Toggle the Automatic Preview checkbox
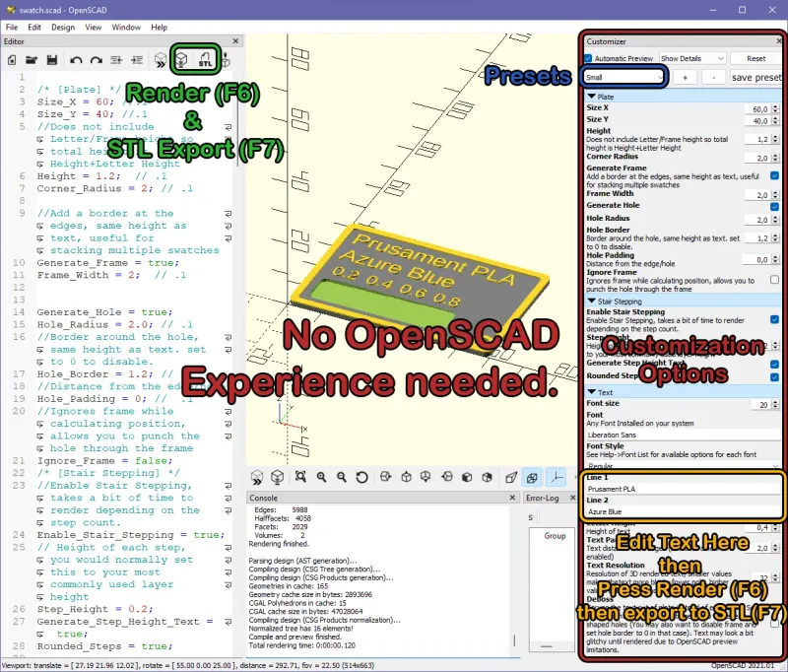The image size is (788, 672). [588, 58]
